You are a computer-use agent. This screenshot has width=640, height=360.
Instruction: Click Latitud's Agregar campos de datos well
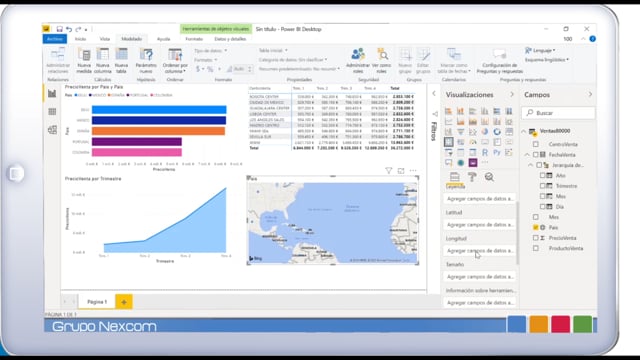tap(480, 224)
